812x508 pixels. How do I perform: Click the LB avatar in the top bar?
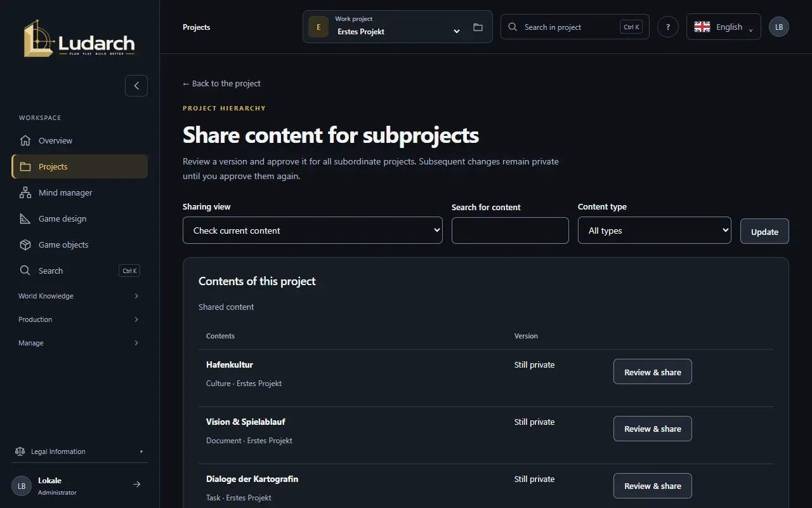[x=779, y=27]
